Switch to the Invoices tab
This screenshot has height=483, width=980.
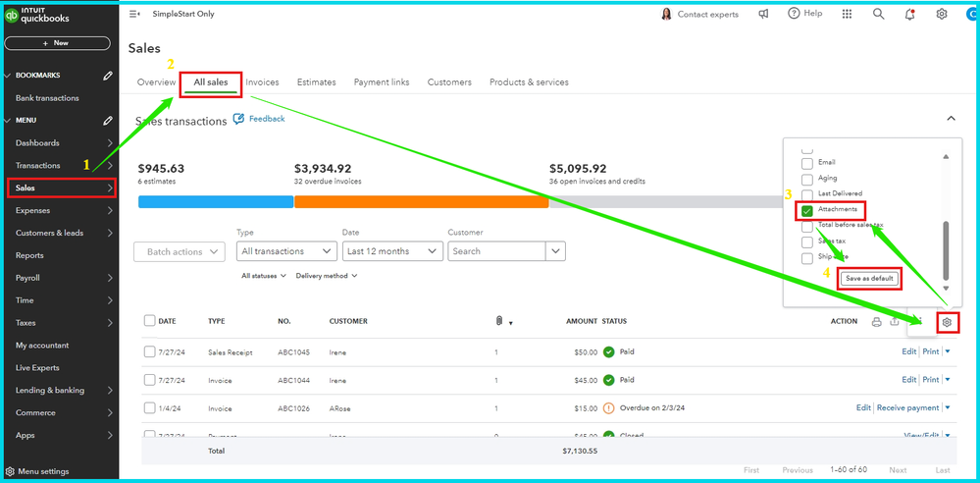[263, 81]
